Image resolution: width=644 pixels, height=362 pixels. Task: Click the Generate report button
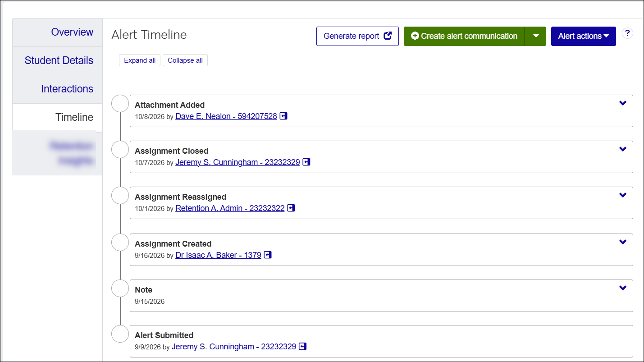(357, 36)
